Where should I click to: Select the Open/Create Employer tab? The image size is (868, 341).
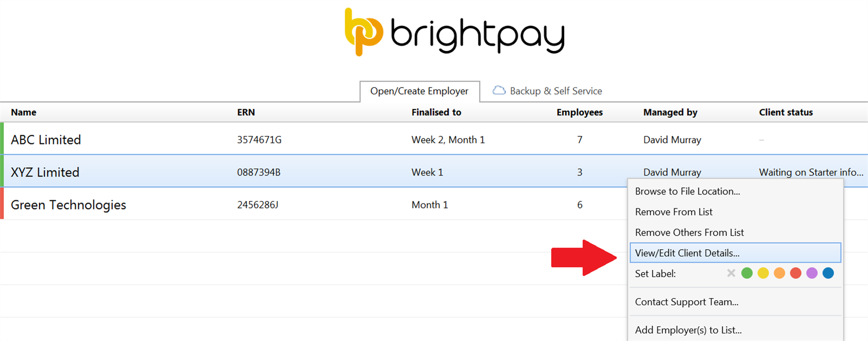pyautogui.click(x=419, y=91)
